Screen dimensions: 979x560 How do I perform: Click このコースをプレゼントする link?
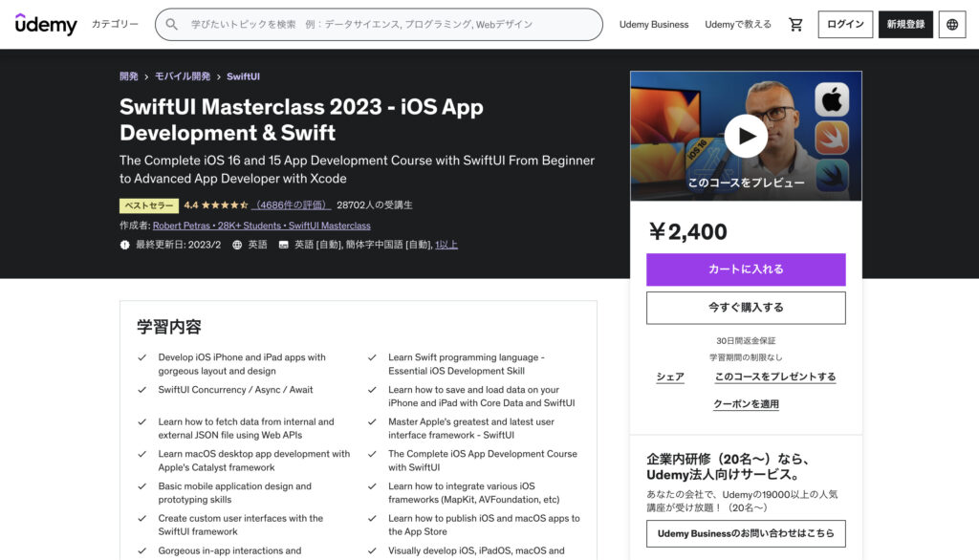pos(774,377)
